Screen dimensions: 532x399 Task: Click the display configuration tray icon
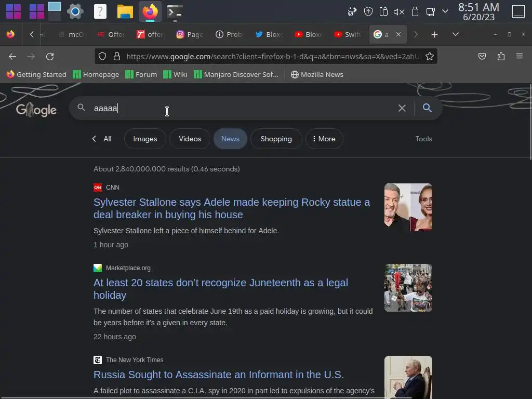click(430, 12)
